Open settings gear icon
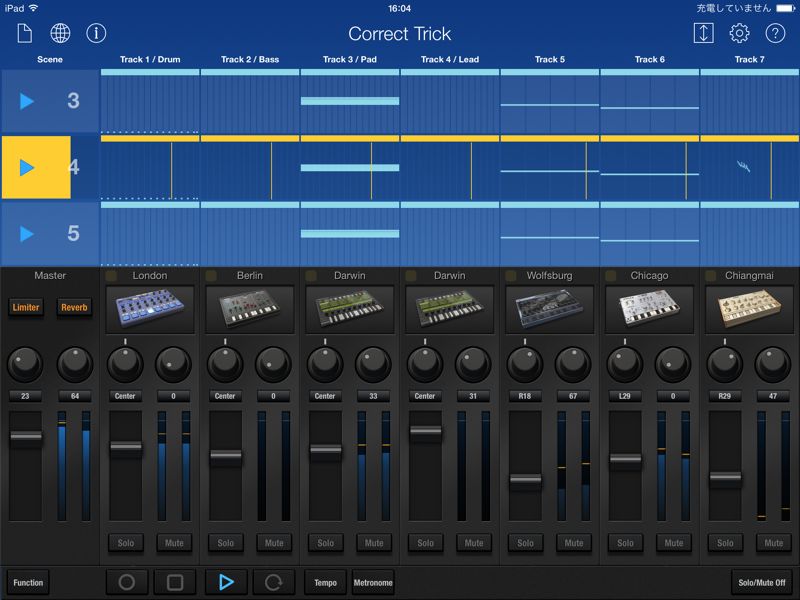Image resolution: width=800 pixels, height=600 pixels. (739, 34)
